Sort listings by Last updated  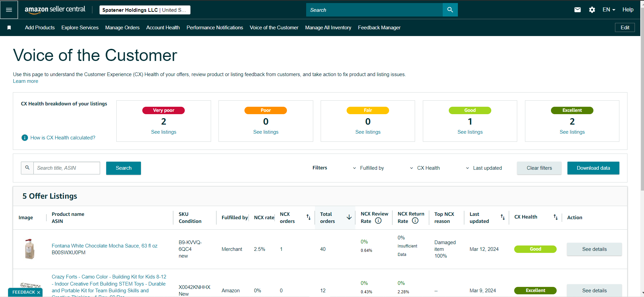[503, 217]
